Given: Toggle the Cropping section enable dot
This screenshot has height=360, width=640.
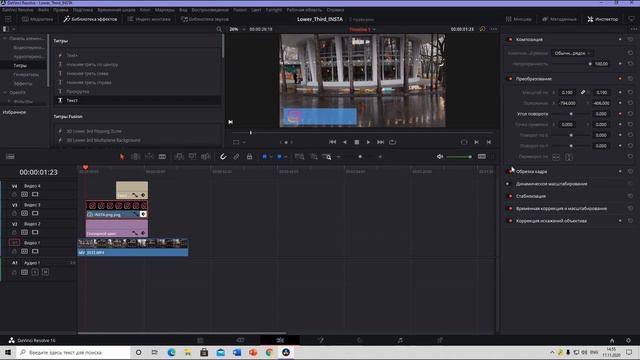Looking at the screenshot, I should pyautogui.click(x=510, y=171).
